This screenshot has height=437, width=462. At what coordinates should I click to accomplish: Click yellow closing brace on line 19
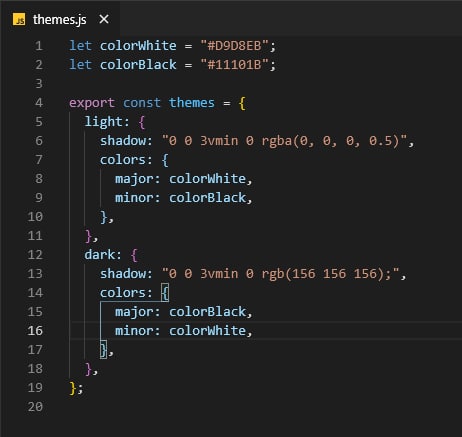coord(73,388)
